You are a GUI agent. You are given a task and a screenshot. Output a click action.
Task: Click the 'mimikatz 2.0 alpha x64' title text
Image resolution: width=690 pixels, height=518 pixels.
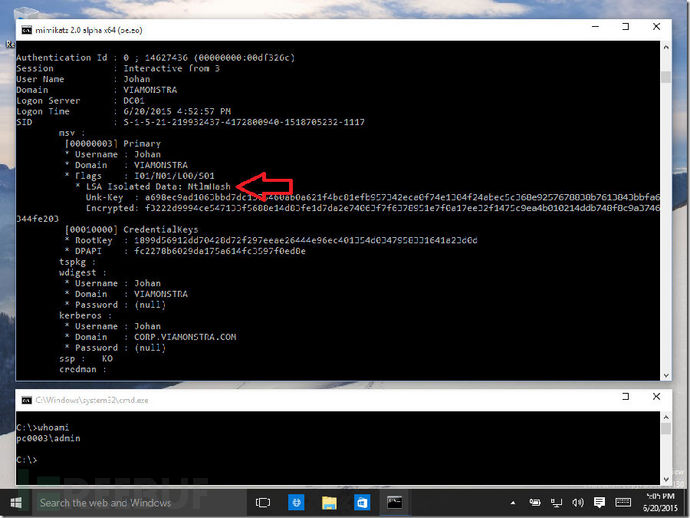click(x=88, y=30)
